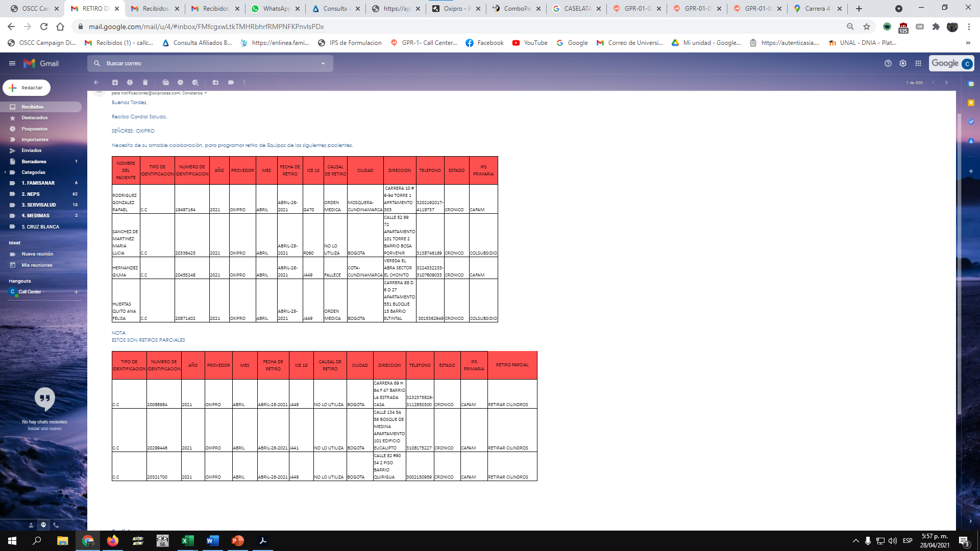Open Hangouts contacts icon at the bottom of the sidebar
The image size is (980, 551).
pos(31,524)
